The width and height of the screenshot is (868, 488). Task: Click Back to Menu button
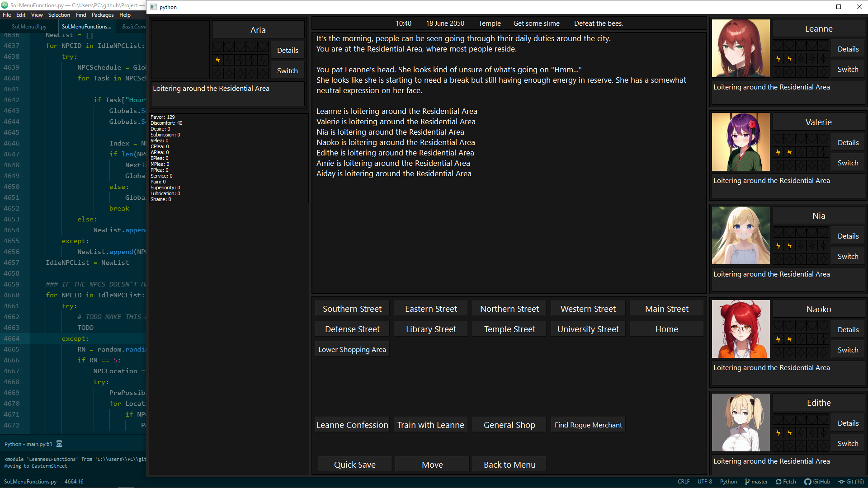pyautogui.click(x=509, y=465)
